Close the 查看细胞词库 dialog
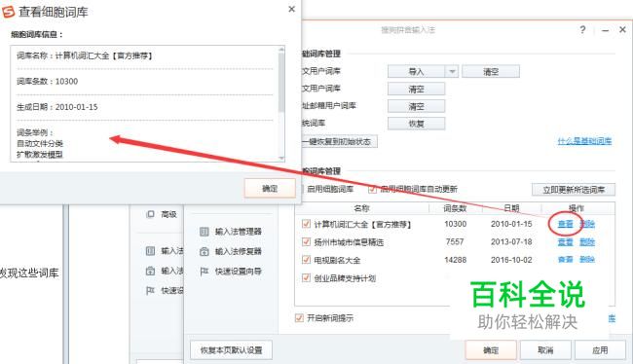This screenshot has height=364, width=633. tap(291, 9)
